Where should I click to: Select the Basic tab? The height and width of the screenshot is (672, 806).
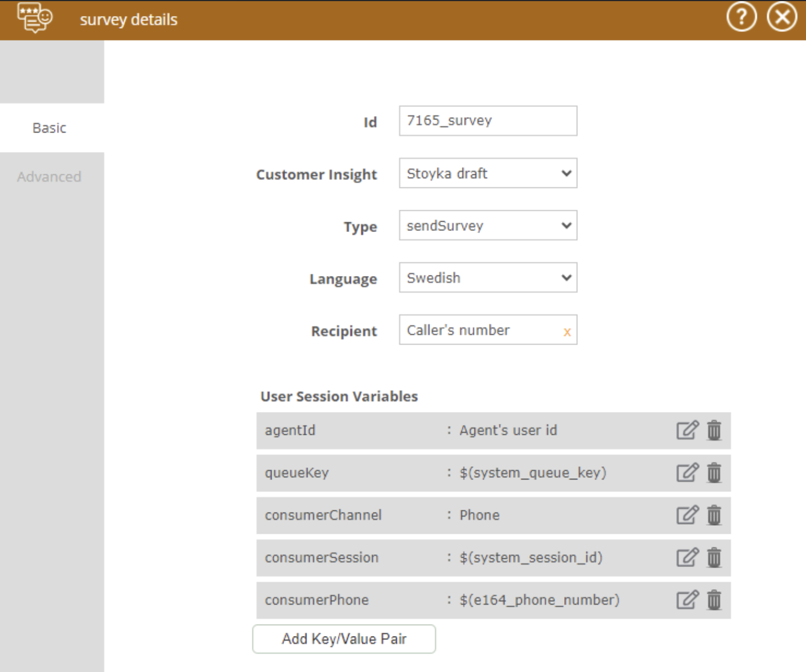pos(49,127)
